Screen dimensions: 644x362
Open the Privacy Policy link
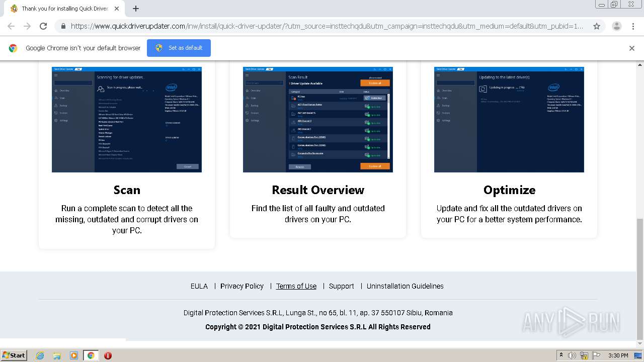[242, 286]
